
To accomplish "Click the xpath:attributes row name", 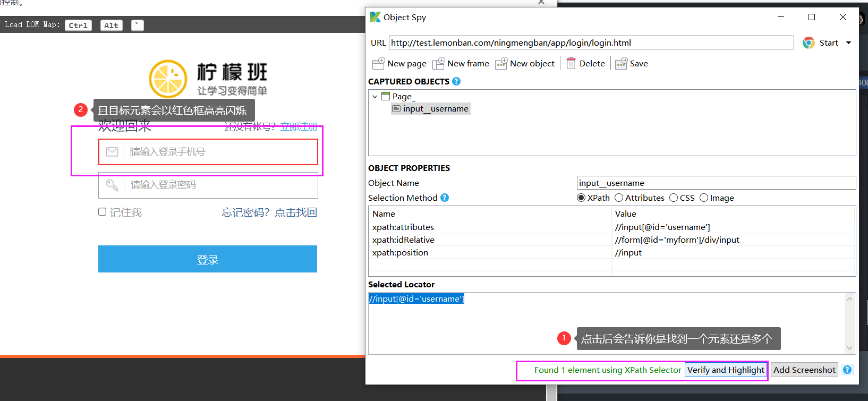I will [x=403, y=227].
